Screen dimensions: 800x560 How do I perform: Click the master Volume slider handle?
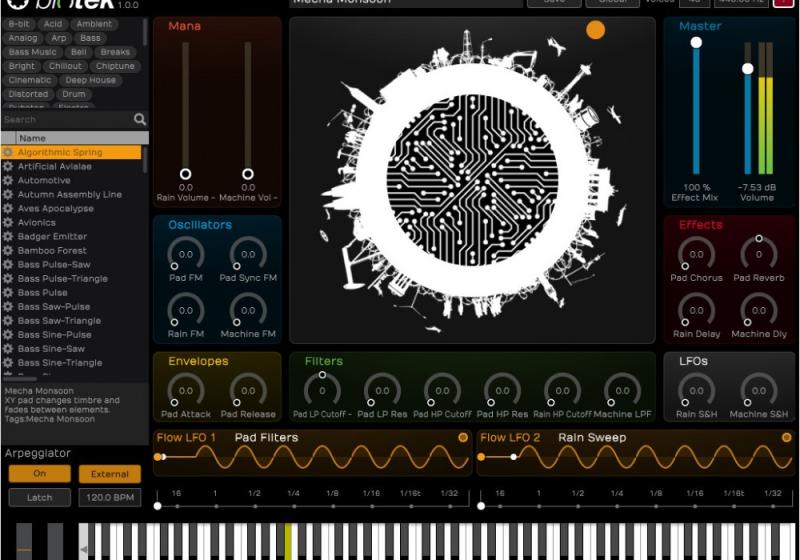[x=747, y=68]
